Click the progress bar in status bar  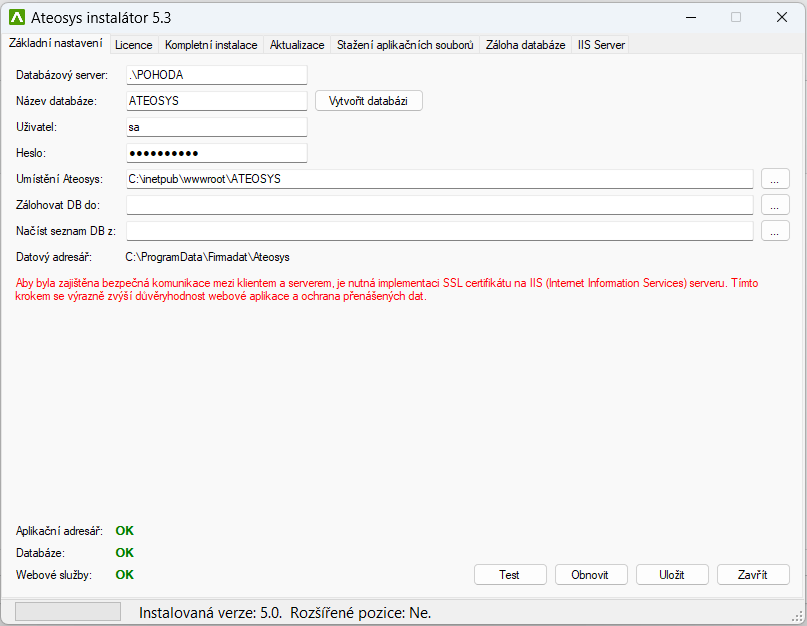coord(68,612)
